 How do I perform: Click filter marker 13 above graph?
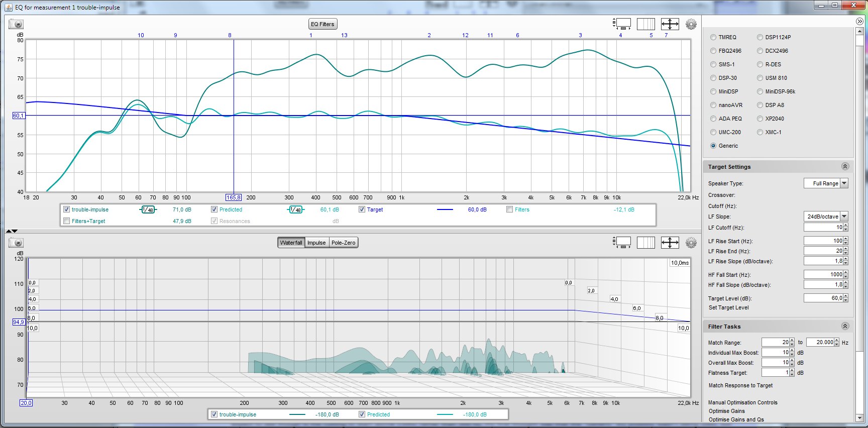[344, 35]
